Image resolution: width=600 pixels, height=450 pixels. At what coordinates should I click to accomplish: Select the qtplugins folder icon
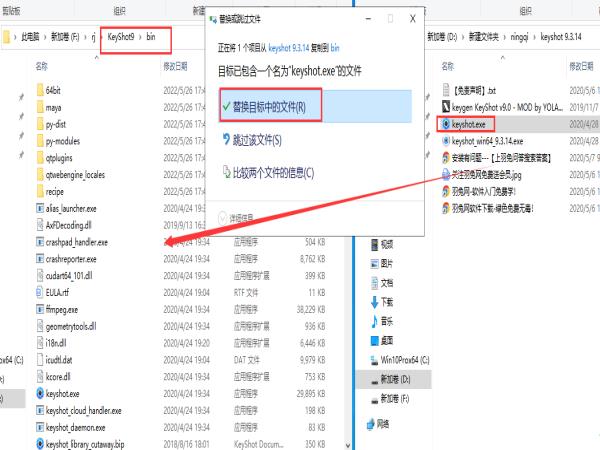click(x=40, y=158)
